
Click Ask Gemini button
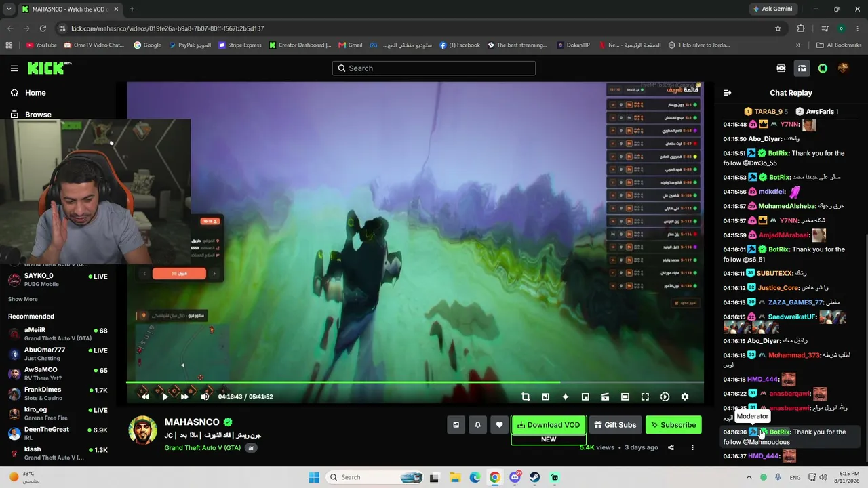[772, 9]
